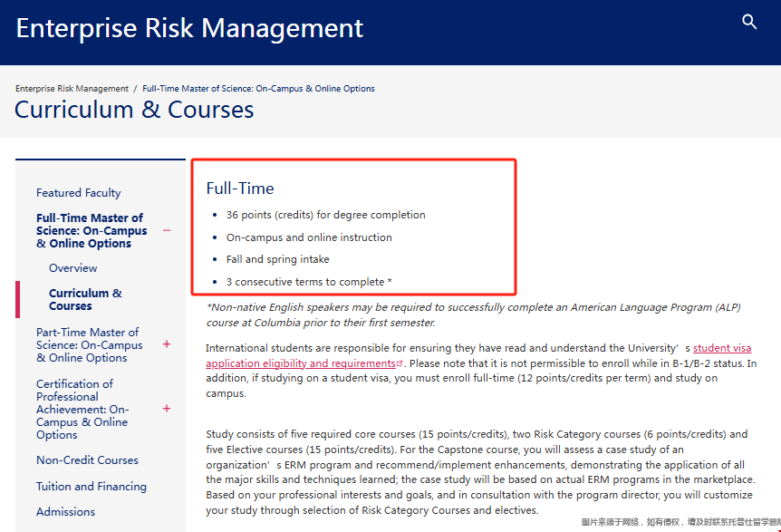Select Full-Time Master of Science sidebar item
The height and width of the screenshot is (532, 781).
coord(91,230)
